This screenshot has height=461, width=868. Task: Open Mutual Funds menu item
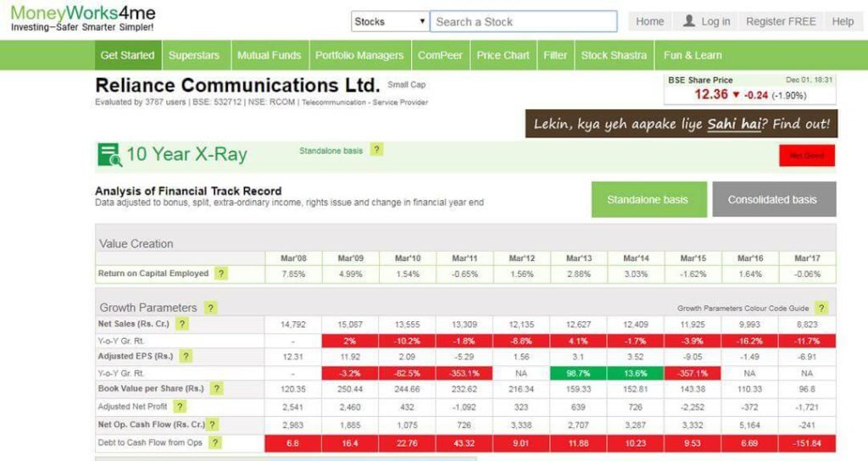pos(269,55)
